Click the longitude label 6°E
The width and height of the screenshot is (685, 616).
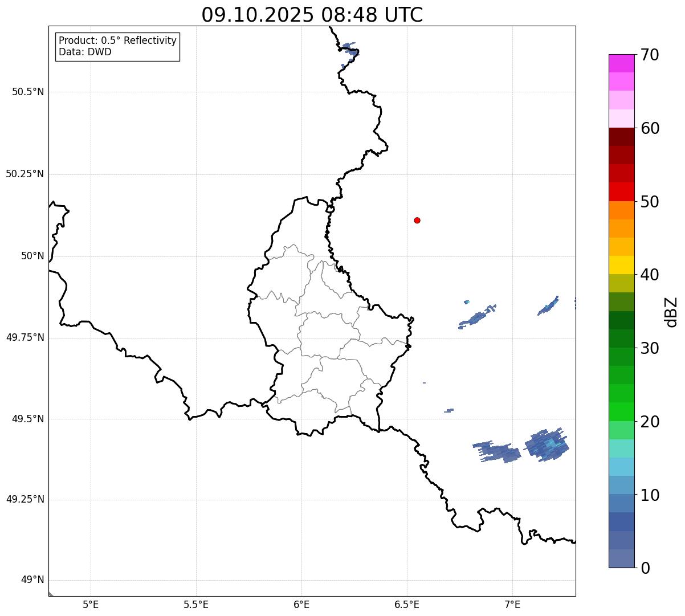tap(301, 604)
